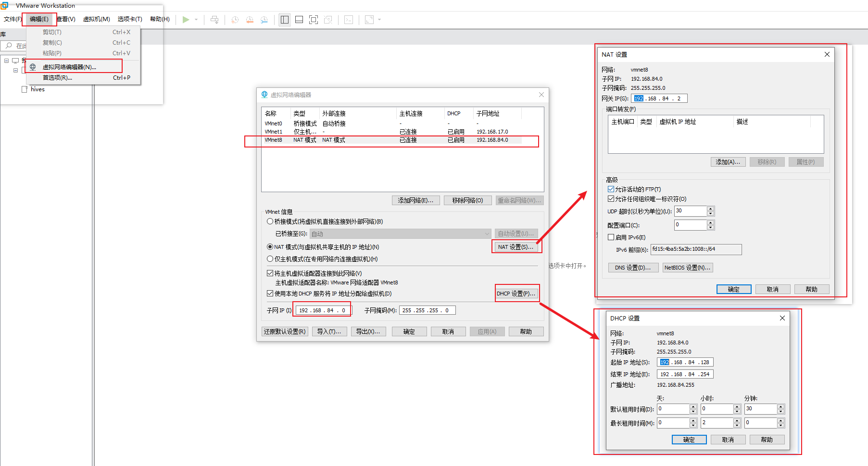Click the NAT 设置(S) button
The image size is (868, 466).
516,247
